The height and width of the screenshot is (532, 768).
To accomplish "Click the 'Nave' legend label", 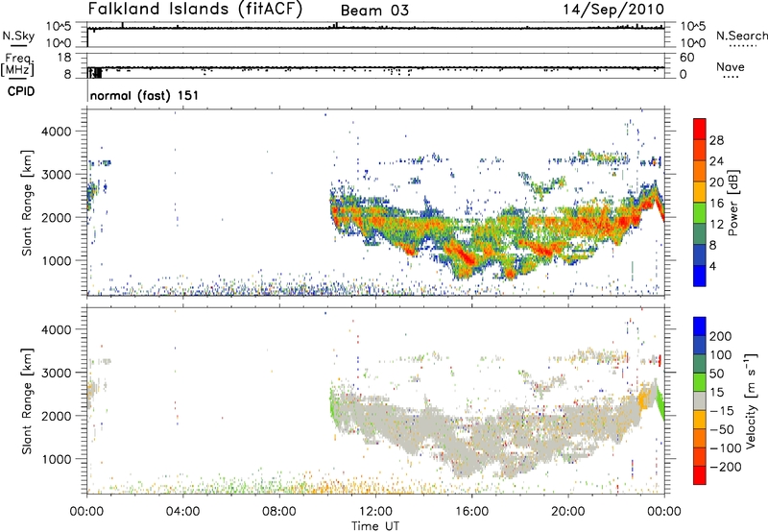I will coord(731,66).
